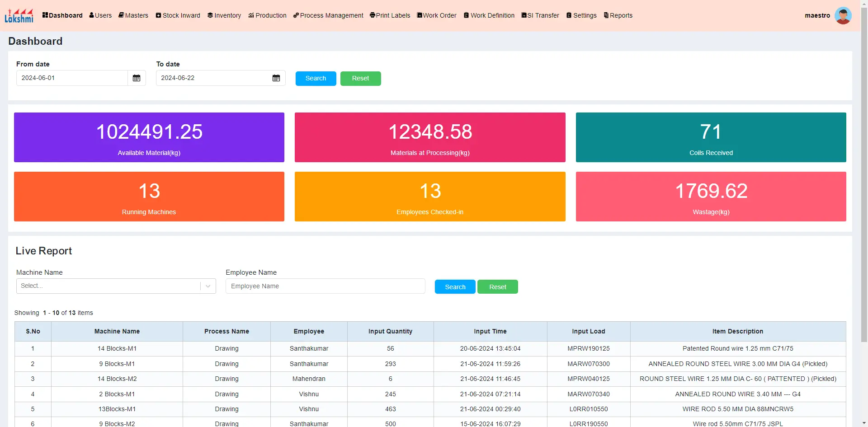This screenshot has width=868, height=427.
Task: Click input load MPRW040125
Action: click(589, 379)
